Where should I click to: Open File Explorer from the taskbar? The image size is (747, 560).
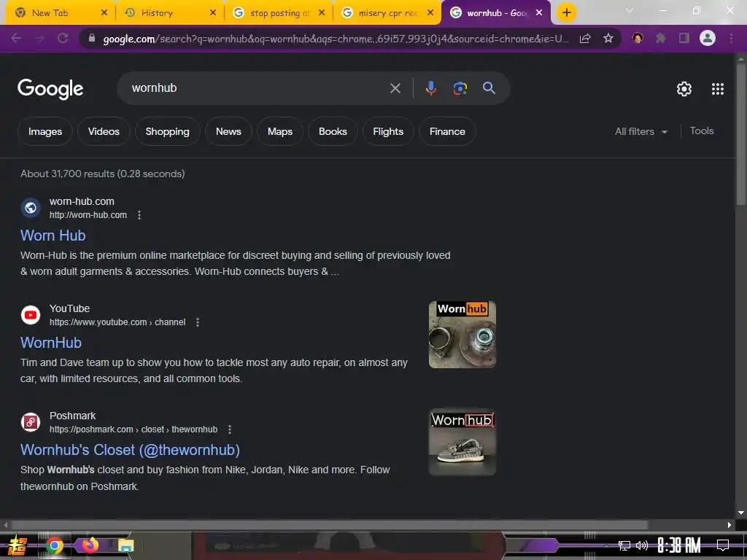[125, 545]
